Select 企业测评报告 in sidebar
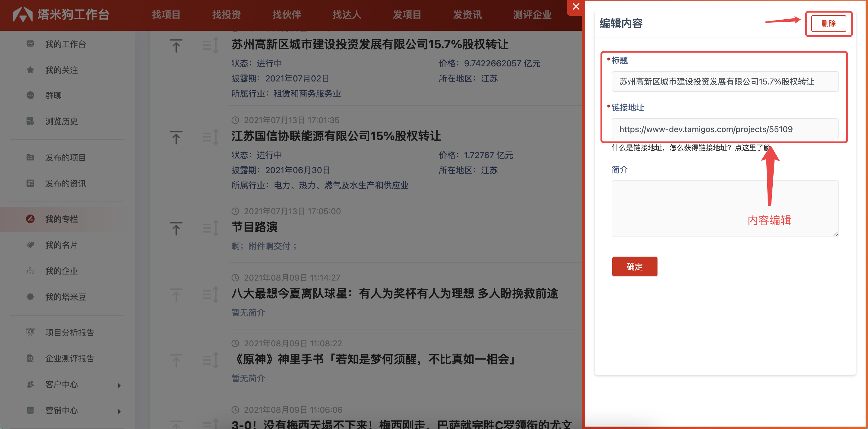Image resolution: width=868 pixels, height=429 pixels. (x=70, y=358)
